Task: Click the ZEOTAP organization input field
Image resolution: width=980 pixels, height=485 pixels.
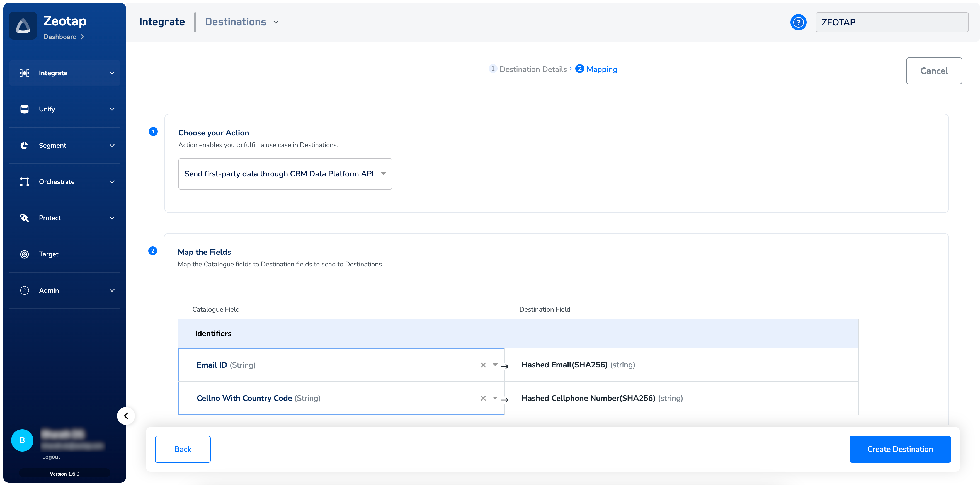Action: pos(892,22)
